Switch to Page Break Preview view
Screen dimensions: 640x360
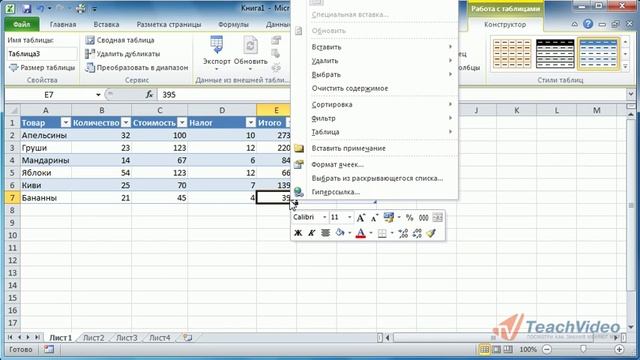[x=508, y=349]
